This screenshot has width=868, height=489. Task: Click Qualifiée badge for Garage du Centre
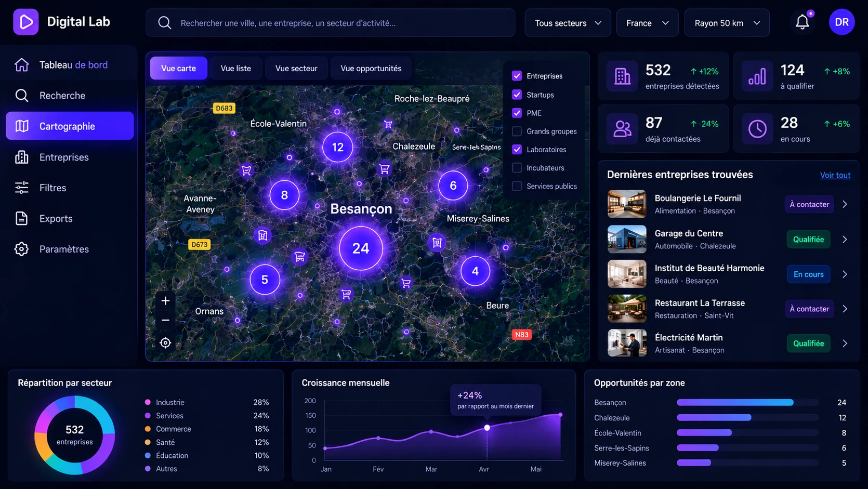pos(808,240)
